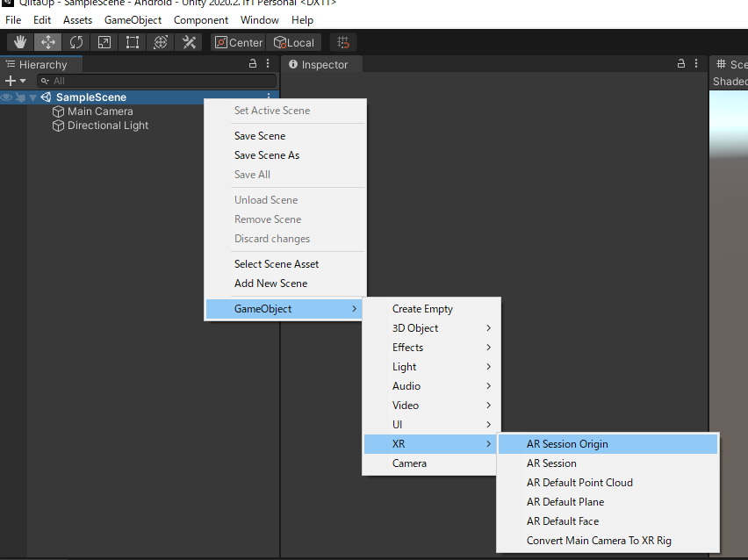Image resolution: width=748 pixels, height=560 pixels.
Task: Select Directional Light in Hierarchy
Action: pyautogui.click(x=108, y=126)
